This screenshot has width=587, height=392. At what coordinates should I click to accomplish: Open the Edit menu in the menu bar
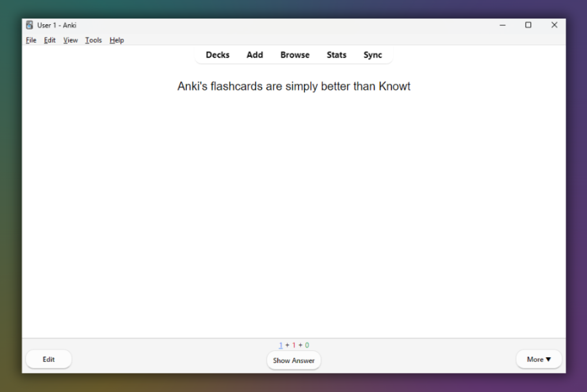click(49, 40)
